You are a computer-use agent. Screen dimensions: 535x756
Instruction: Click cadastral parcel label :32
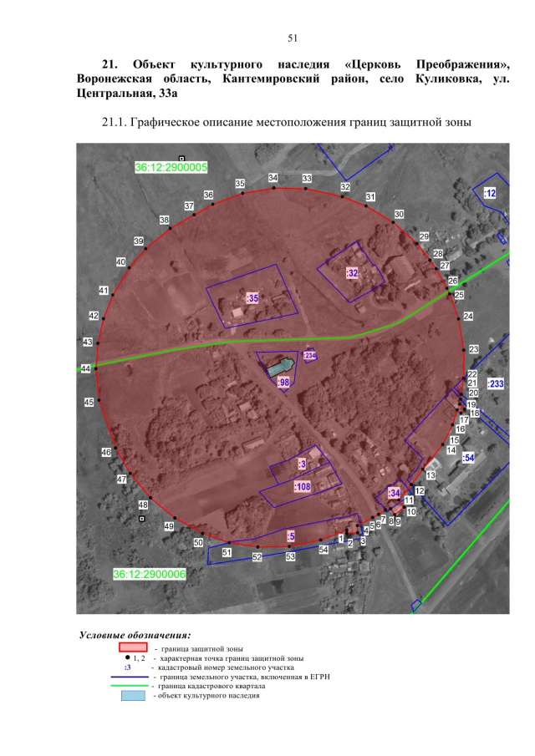[352, 272]
